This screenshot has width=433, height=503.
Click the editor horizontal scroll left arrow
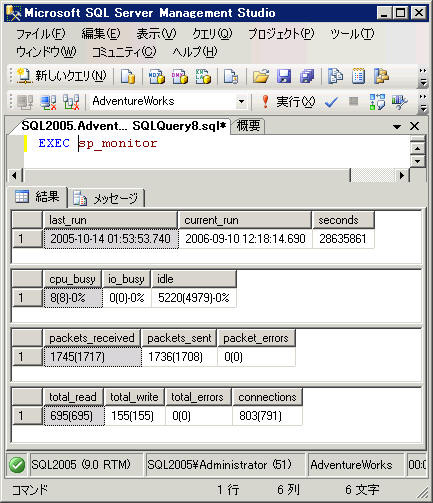click(x=14, y=175)
